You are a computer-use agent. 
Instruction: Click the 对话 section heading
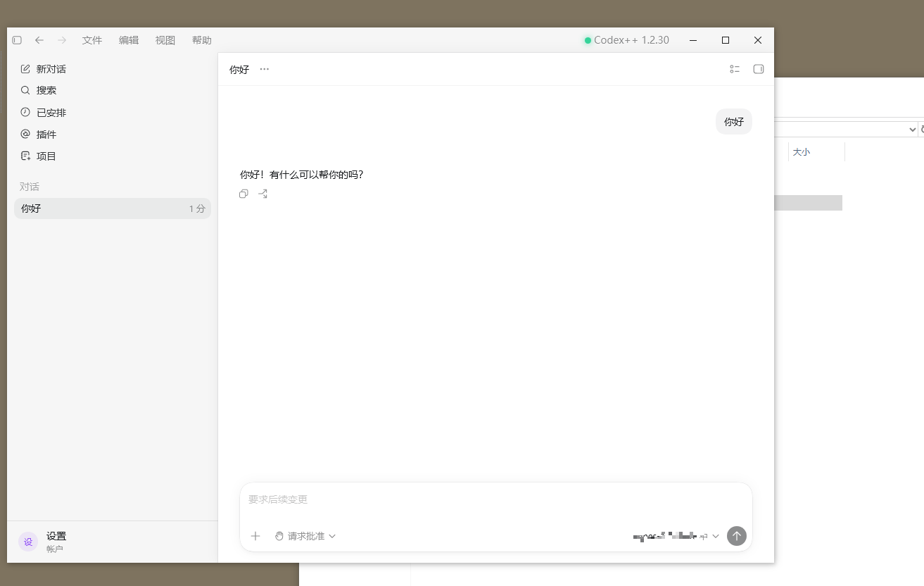[30, 187]
